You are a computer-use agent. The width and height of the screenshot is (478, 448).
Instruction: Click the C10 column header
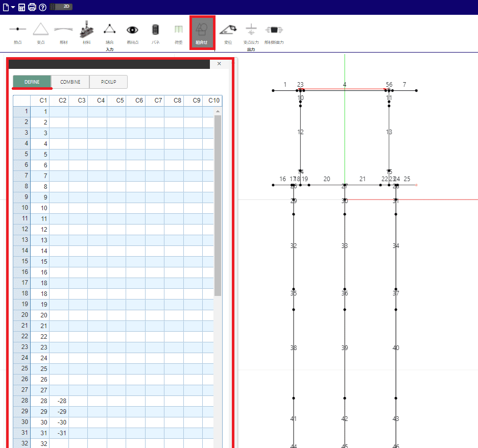coord(212,101)
